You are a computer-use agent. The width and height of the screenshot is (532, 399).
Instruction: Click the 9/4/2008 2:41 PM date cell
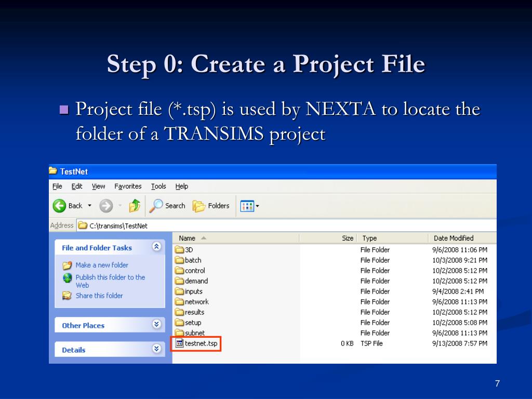coord(458,291)
